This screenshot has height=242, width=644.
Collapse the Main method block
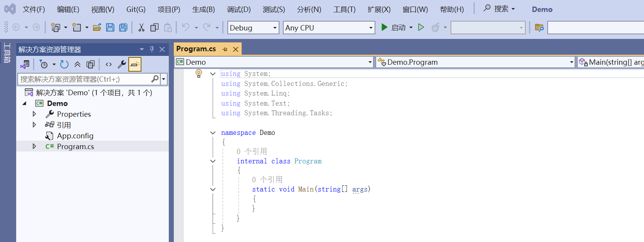pyautogui.click(x=213, y=189)
